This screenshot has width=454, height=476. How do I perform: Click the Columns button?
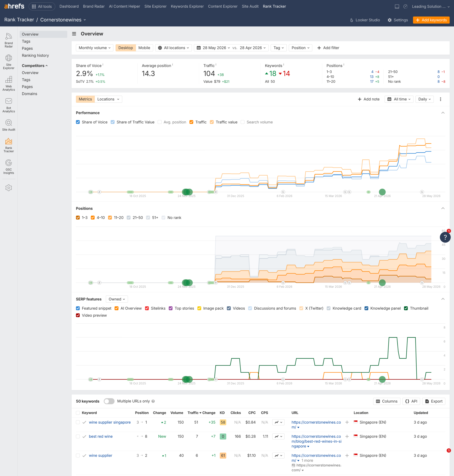pos(387,401)
